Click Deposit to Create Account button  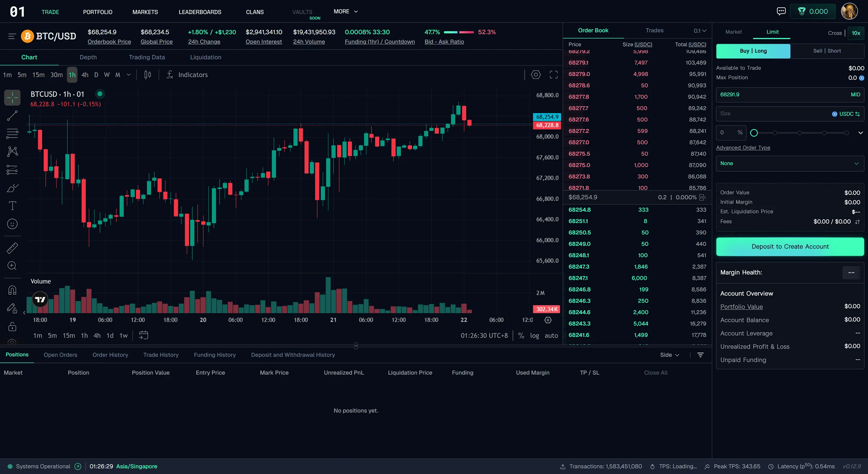pos(790,247)
